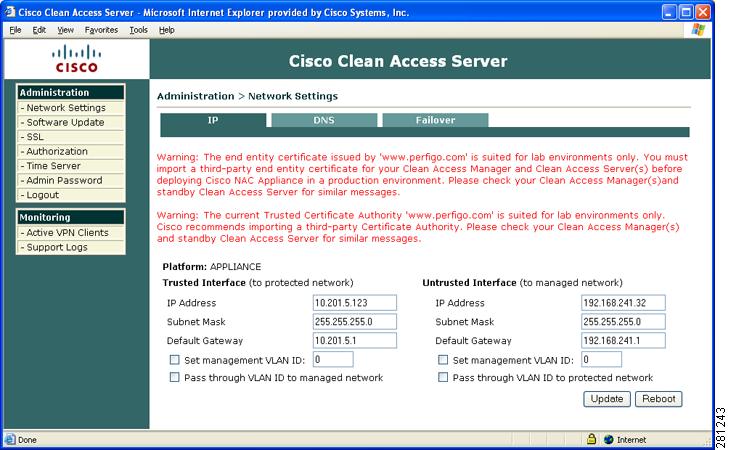
Task: Click the trusted Default Gateway field
Action: tap(355, 340)
